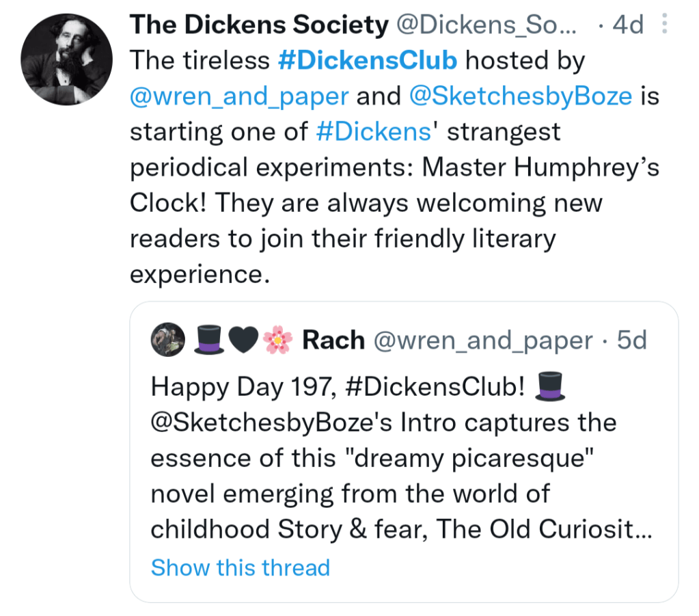Viewport: 699px width, 616px height.
Task: Click Show this thread
Action: point(240,567)
